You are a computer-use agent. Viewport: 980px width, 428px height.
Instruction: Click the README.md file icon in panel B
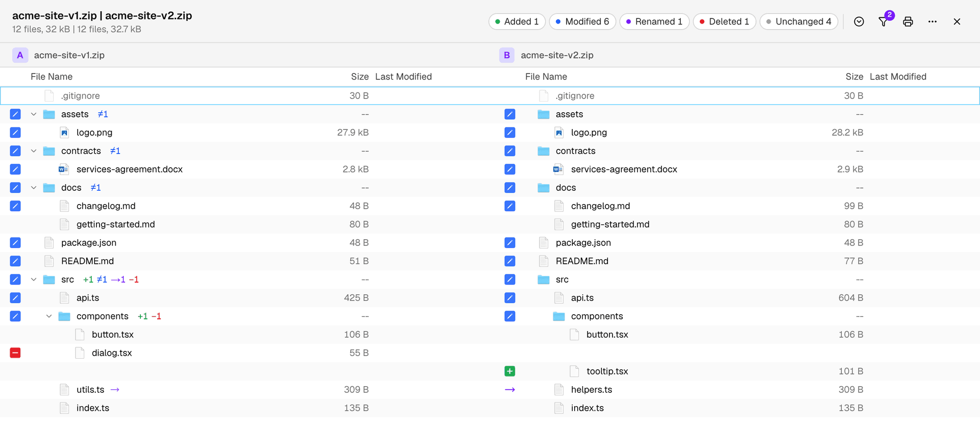click(544, 261)
